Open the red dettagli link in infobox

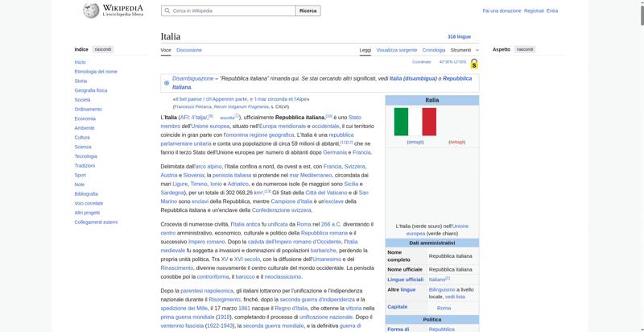coord(456,142)
